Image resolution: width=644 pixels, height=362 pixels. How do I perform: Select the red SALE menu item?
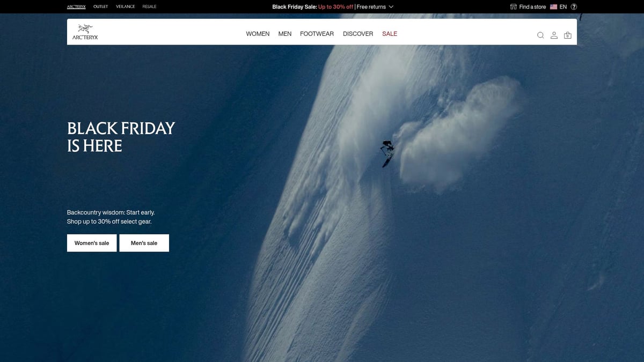pyautogui.click(x=390, y=34)
